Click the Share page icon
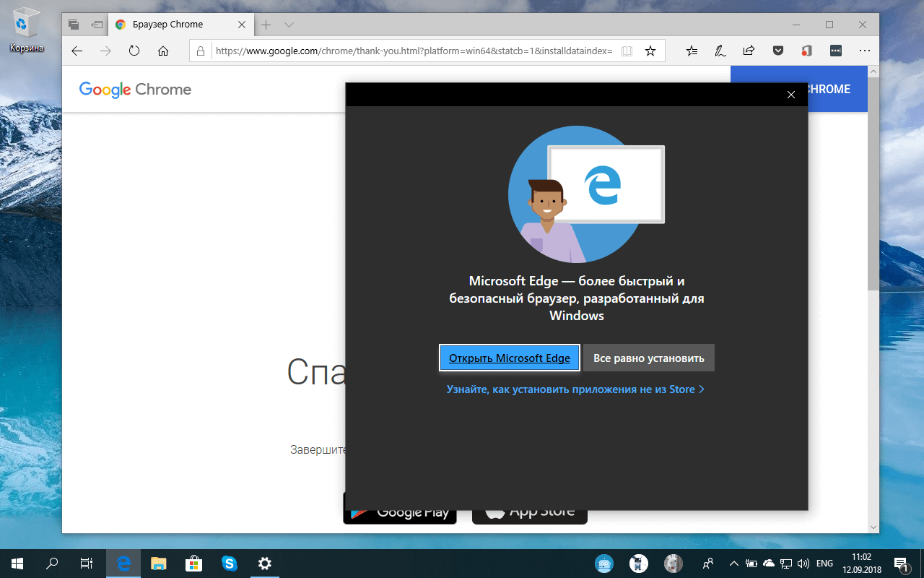 pos(749,51)
